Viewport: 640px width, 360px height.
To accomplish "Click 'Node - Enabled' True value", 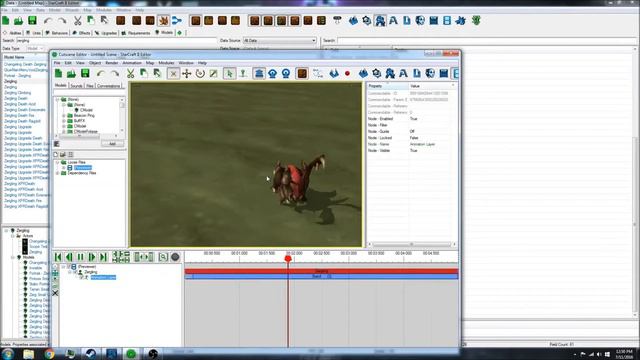I will click(x=413, y=119).
